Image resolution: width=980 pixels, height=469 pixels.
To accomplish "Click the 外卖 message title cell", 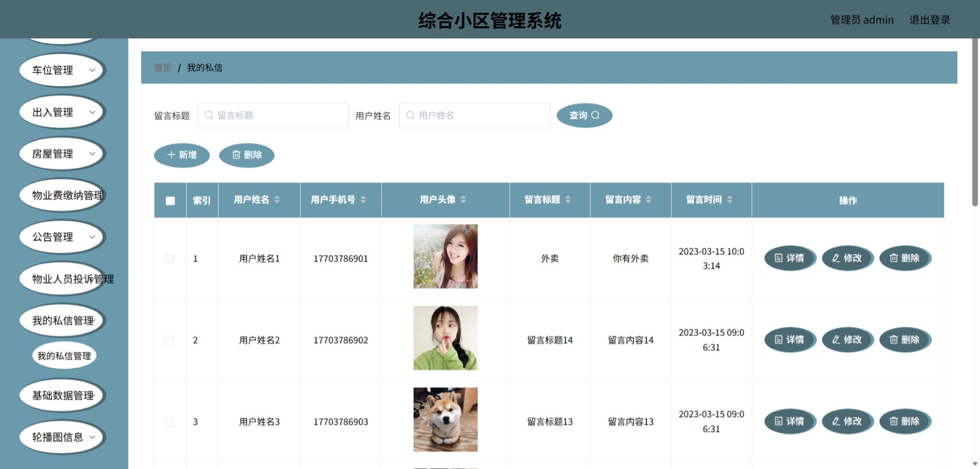I will click(x=550, y=258).
